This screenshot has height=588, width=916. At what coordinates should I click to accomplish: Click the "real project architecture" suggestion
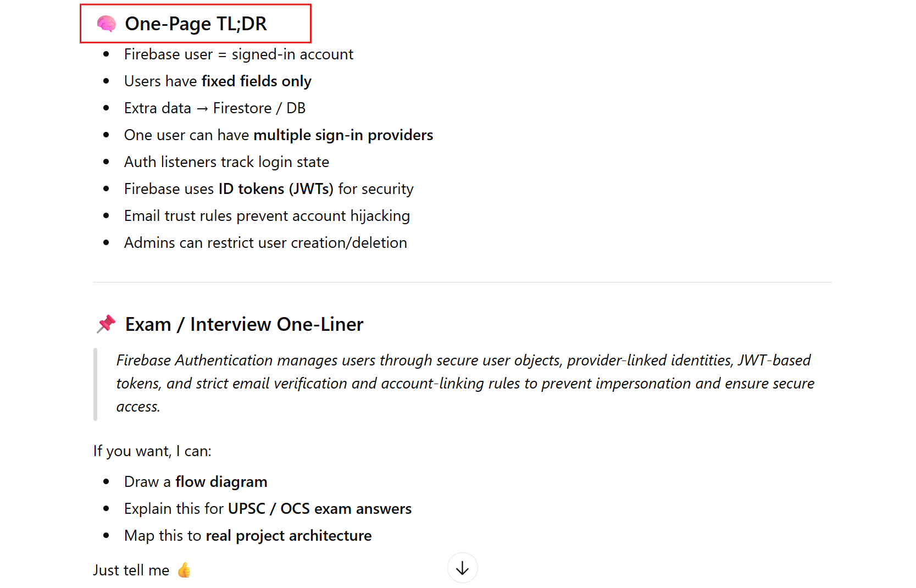pos(288,536)
